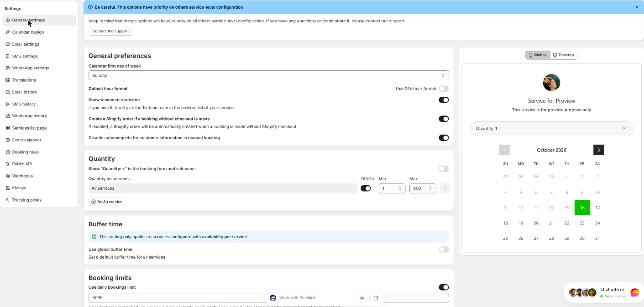
Task: Click the Translations icon in sidebar
Action: (8, 80)
